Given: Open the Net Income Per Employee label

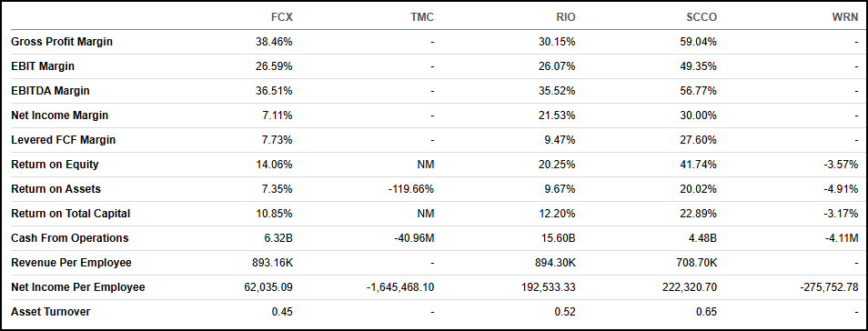Looking at the screenshot, I should [x=78, y=287].
